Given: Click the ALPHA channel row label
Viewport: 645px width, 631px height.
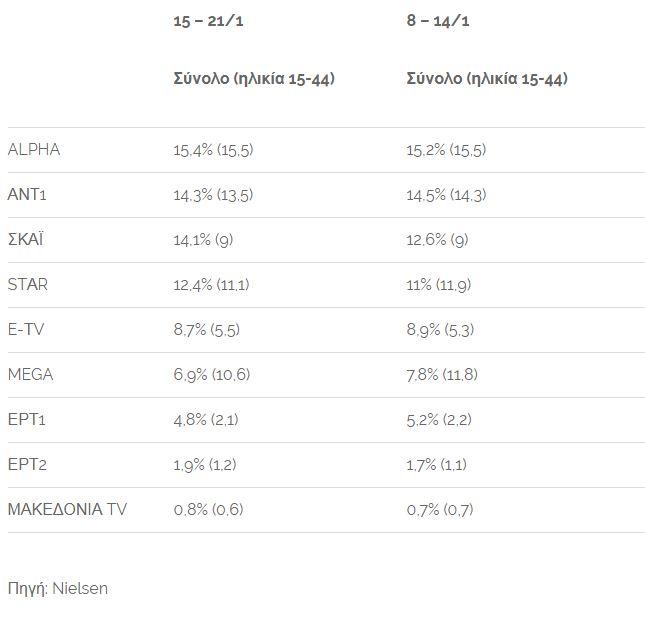Looking at the screenshot, I should pyautogui.click(x=34, y=150).
